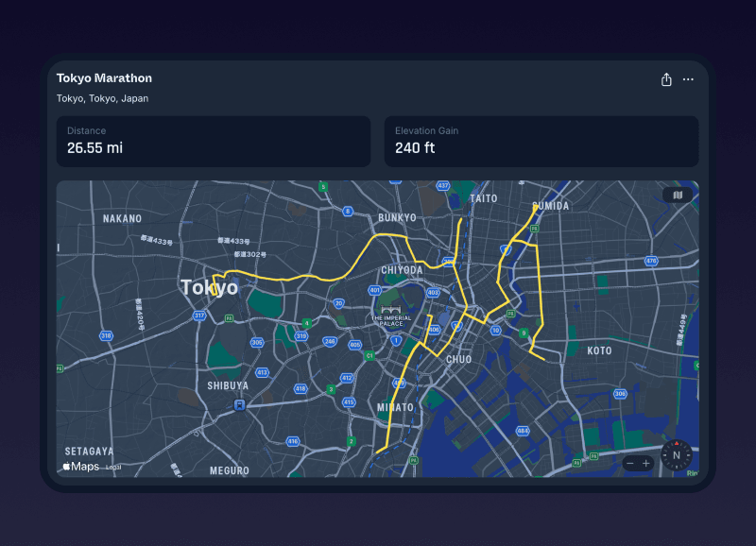Click the Tokyo city label on map
This screenshot has width=756, height=546.
pos(209,287)
